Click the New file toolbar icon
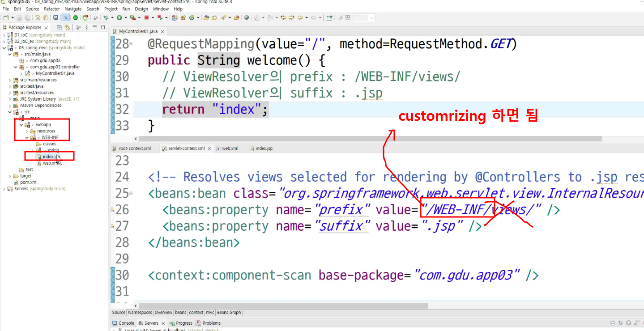 pos(6,18)
